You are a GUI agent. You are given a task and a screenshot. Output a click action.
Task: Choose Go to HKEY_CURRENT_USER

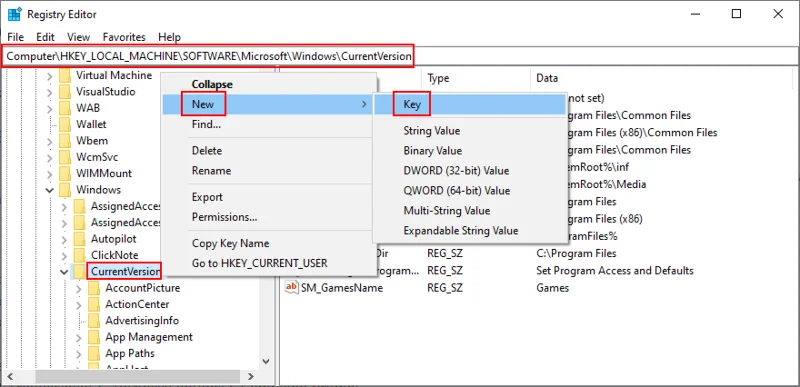tap(269, 263)
